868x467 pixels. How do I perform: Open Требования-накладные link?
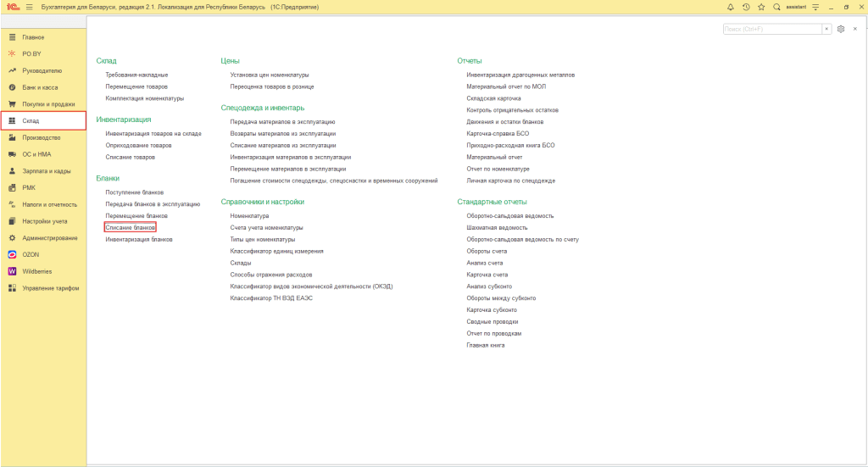136,75
